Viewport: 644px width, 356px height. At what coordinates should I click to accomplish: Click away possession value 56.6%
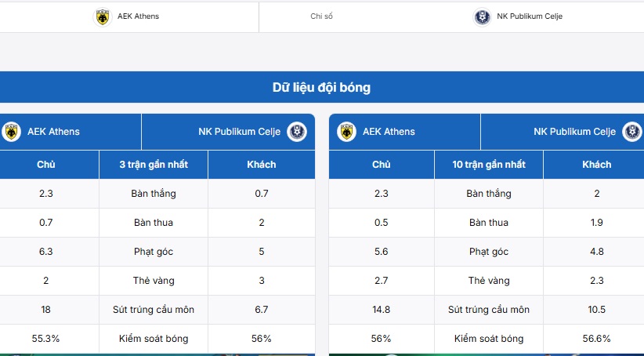point(596,338)
